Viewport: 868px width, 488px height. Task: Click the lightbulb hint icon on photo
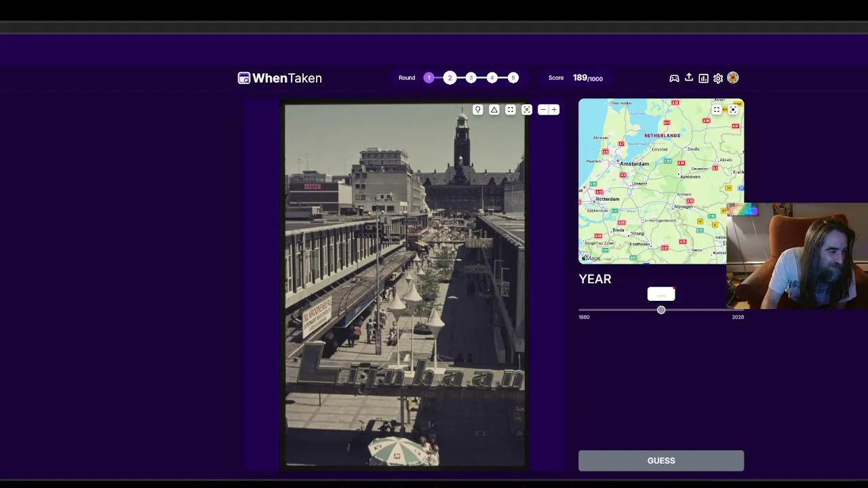click(478, 110)
